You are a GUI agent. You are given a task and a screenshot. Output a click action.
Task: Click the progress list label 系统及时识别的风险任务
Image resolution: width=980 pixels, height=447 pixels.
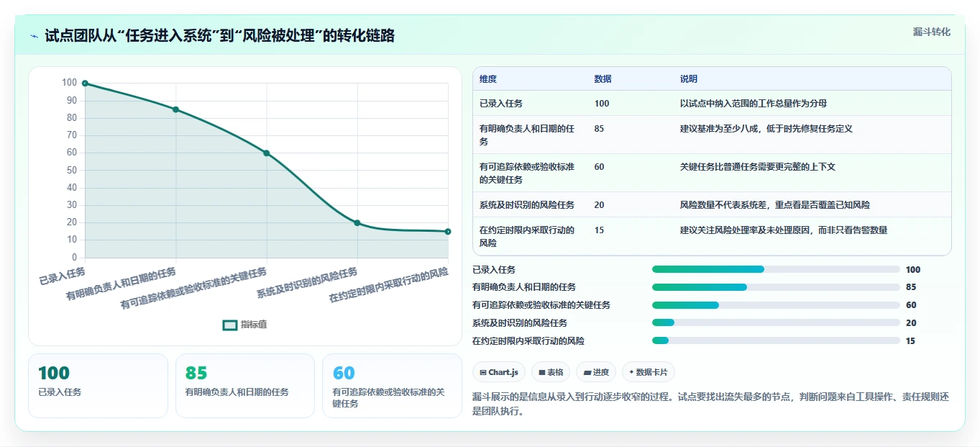click(520, 323)
